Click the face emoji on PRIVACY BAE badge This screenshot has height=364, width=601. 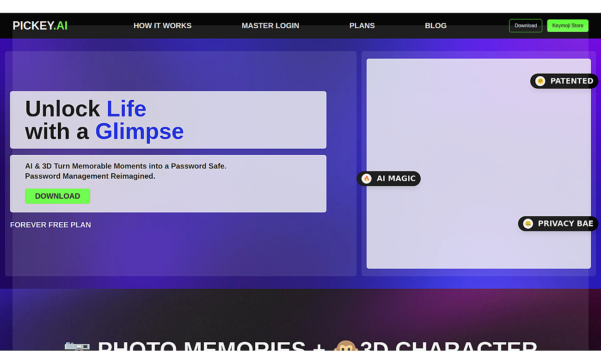[528, 224]
